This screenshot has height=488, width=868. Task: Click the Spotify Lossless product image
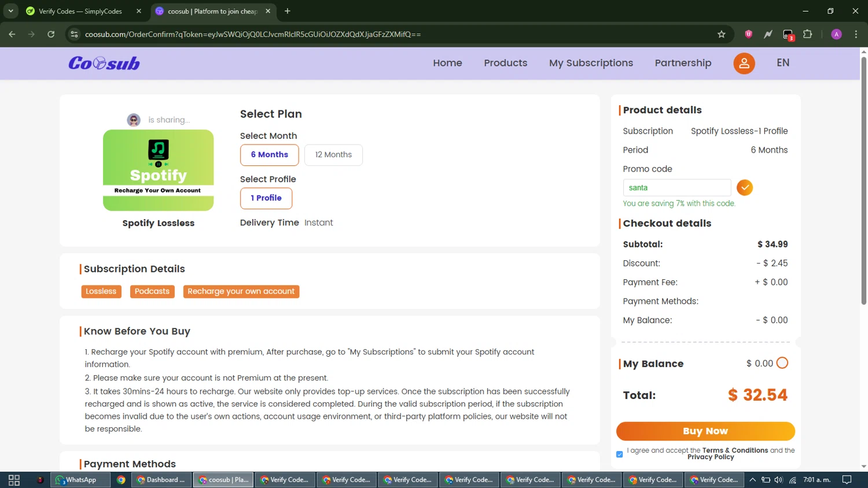(x=158, y=170)
